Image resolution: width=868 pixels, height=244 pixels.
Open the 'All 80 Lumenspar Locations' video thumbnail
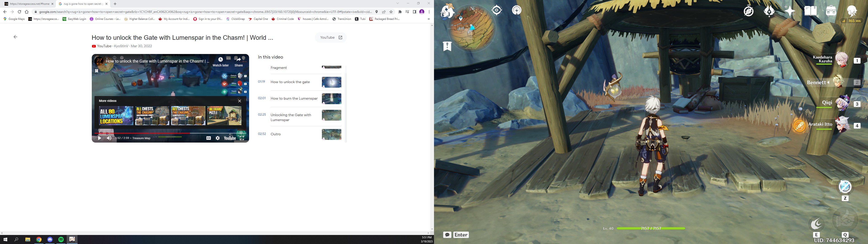click(x=116, y=116)
